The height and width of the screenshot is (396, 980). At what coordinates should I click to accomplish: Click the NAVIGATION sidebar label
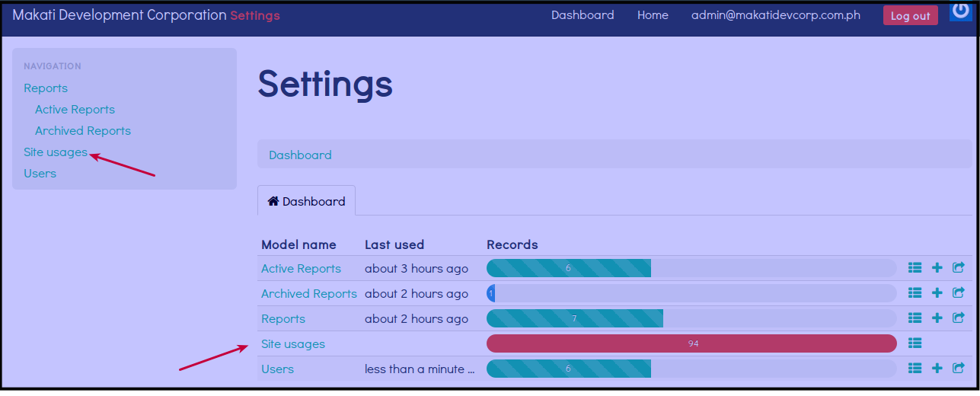(x=53, y=66)
